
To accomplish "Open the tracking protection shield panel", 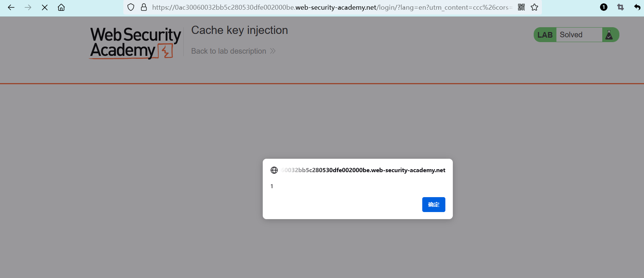I will [131, 7].
